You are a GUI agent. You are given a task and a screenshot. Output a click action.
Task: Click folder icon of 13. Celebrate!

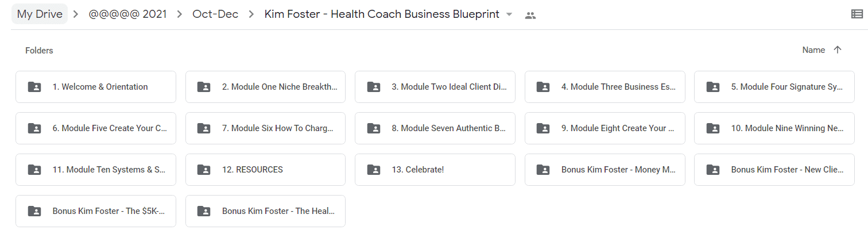pos(374,170)
